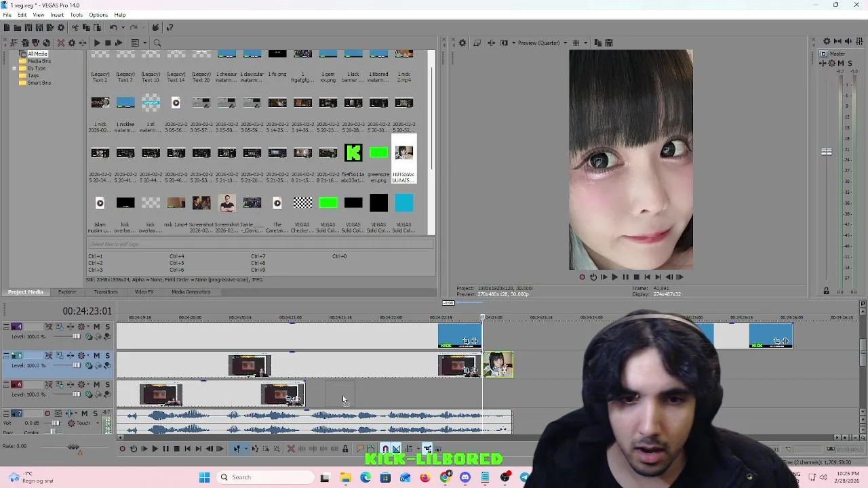Click Copy Snapshot to clipboard icon

pyautogui.click(x=597, y=43)
